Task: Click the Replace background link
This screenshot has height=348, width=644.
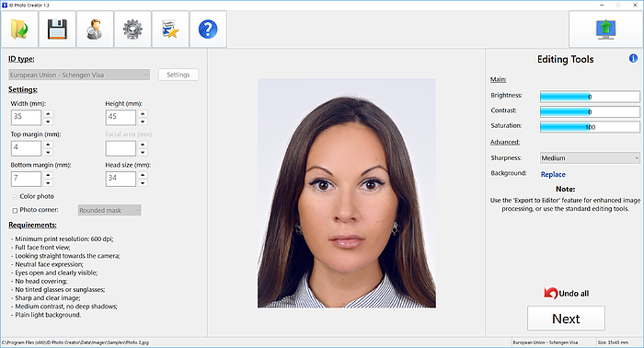Action: (553, 174)
